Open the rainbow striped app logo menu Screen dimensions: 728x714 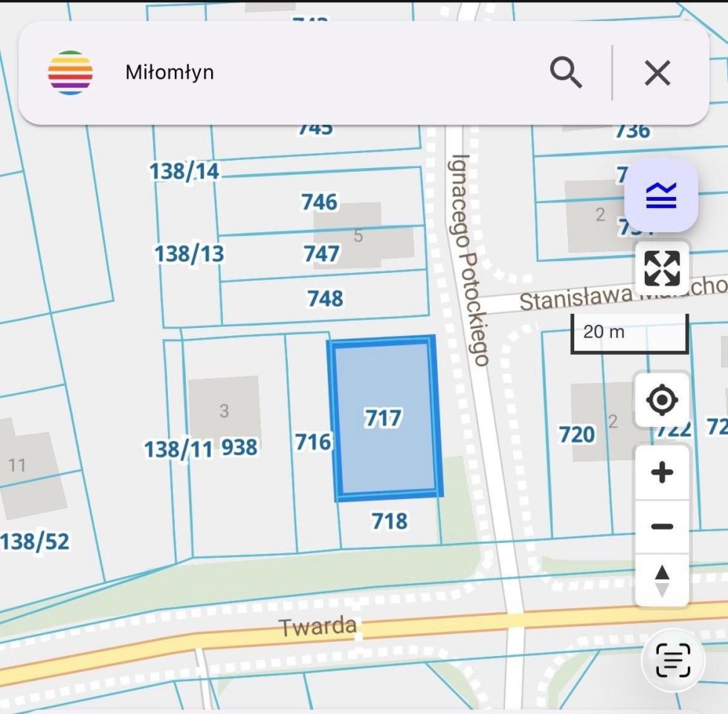tap(70, 73)
